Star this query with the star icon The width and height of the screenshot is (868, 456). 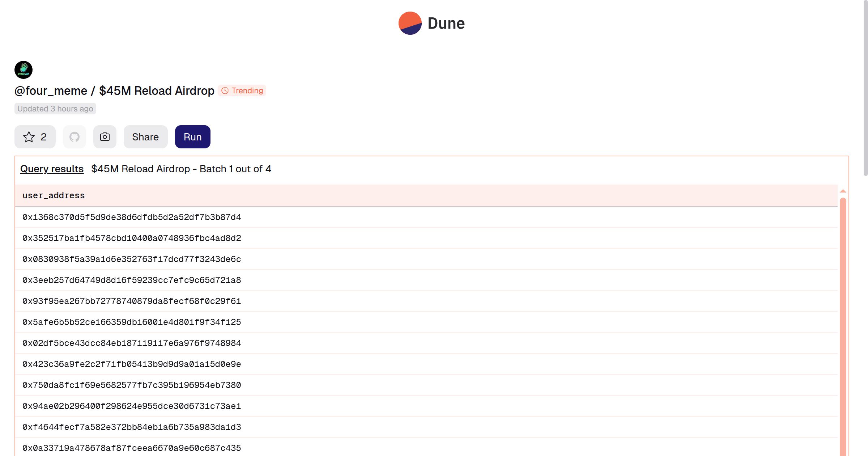[x=29, y=137]
